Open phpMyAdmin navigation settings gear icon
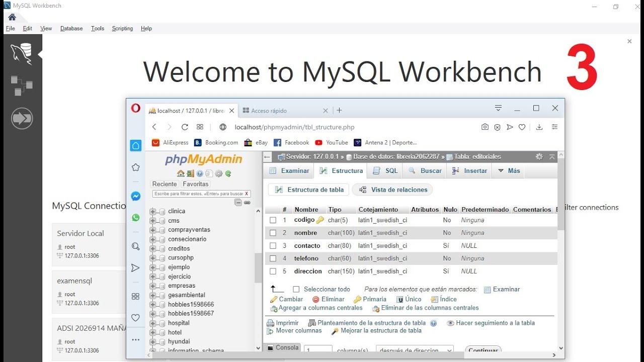Viewport: 644px width, 362px height. 219,173
